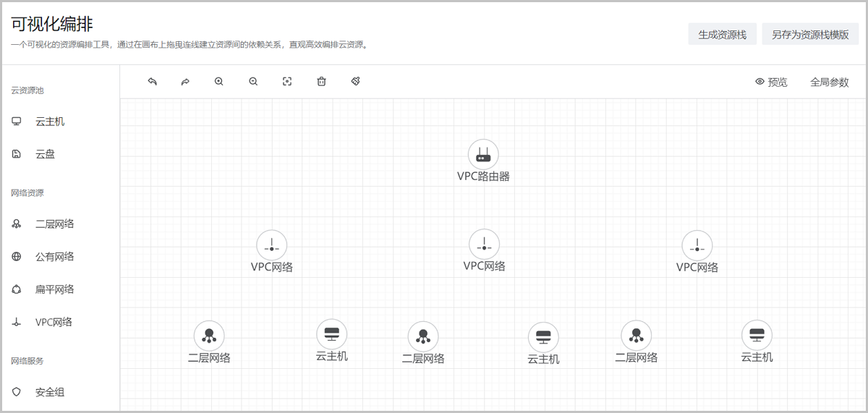The width and height of the screenshot is (868, 413).
Task: Select the rightmost 云主机 node on canvas
Action: click(x=757, y=335)
